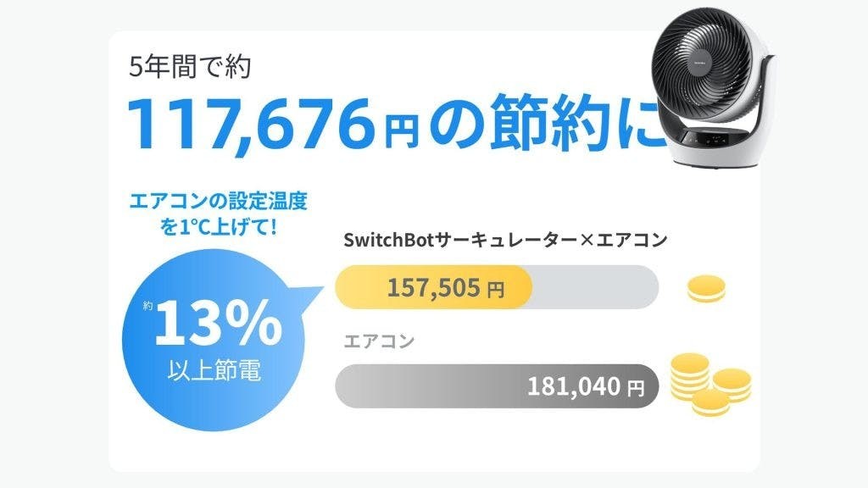Click the SwitchBotサーキュレーター×エアコン label

[505, 241]
